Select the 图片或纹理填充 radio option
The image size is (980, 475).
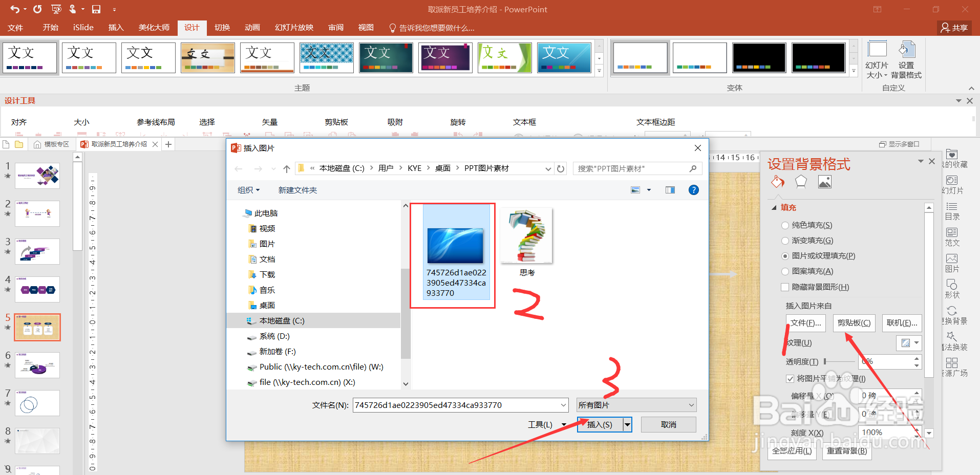coord(785,256)
